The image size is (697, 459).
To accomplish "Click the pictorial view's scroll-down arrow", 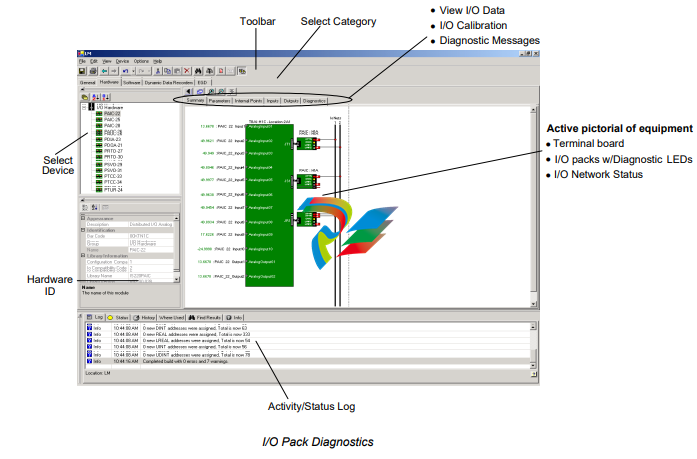I will [533, 304].
